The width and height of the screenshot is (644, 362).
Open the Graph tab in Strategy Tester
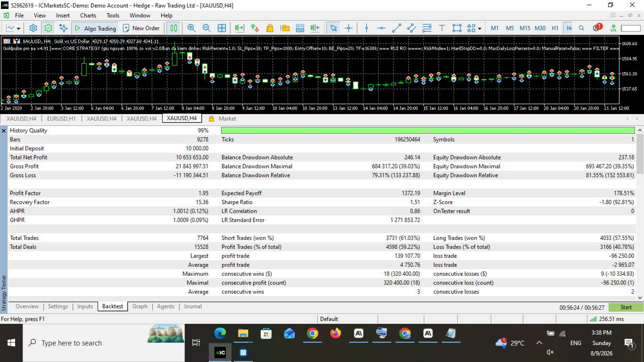point(140,306)
